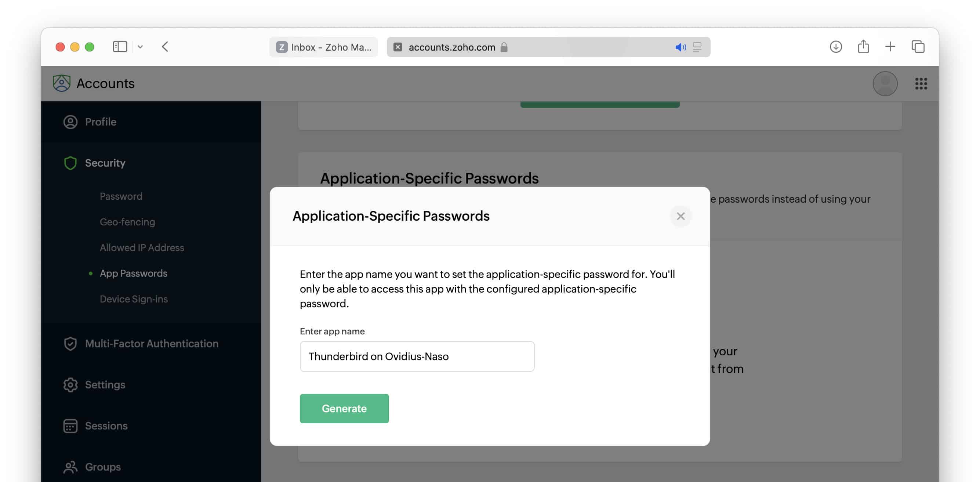This screenshot has height=482, width=980.
Task: Open the user profile avatar
Action: [x=885, y=84]
